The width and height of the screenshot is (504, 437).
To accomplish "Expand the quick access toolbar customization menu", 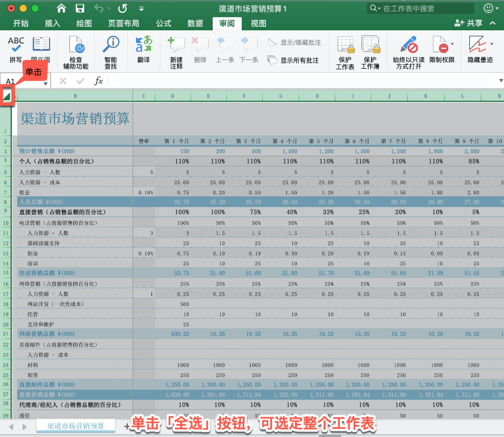I will click(x=142, y=9).
